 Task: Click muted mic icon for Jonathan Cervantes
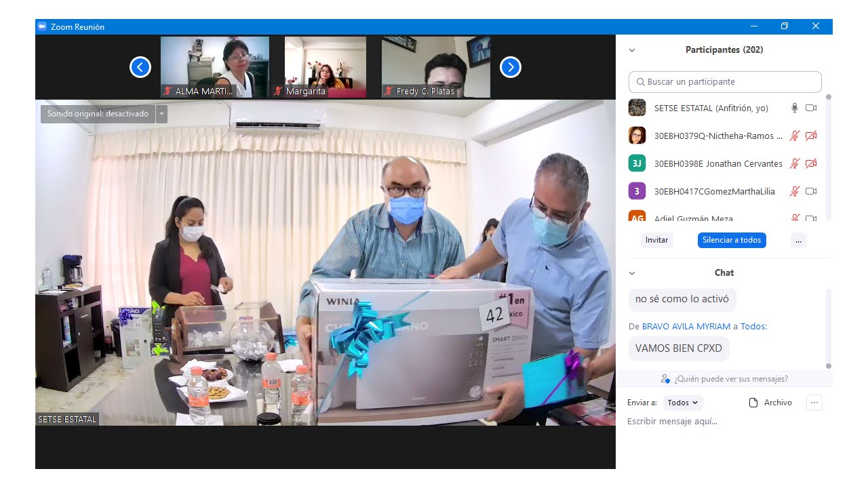795,163
